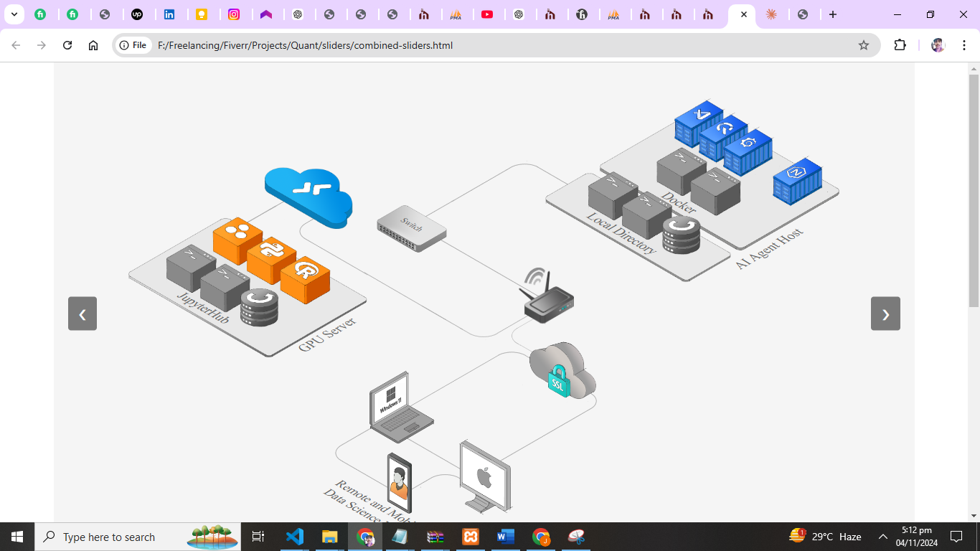The height and width of the screenshot is (551, 980).
Task: Open a new browser tab
Action: [832, 14]
